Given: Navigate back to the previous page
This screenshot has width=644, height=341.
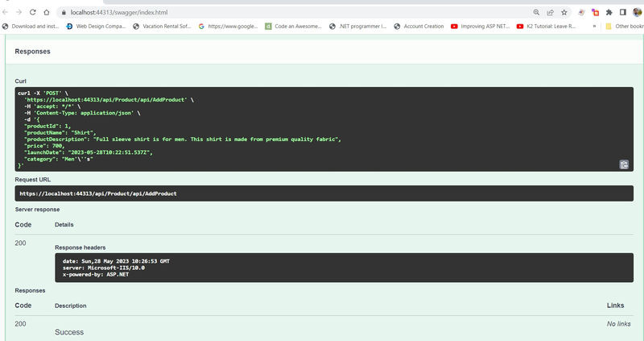Looking at the screenshot, I should coord(6,12).
